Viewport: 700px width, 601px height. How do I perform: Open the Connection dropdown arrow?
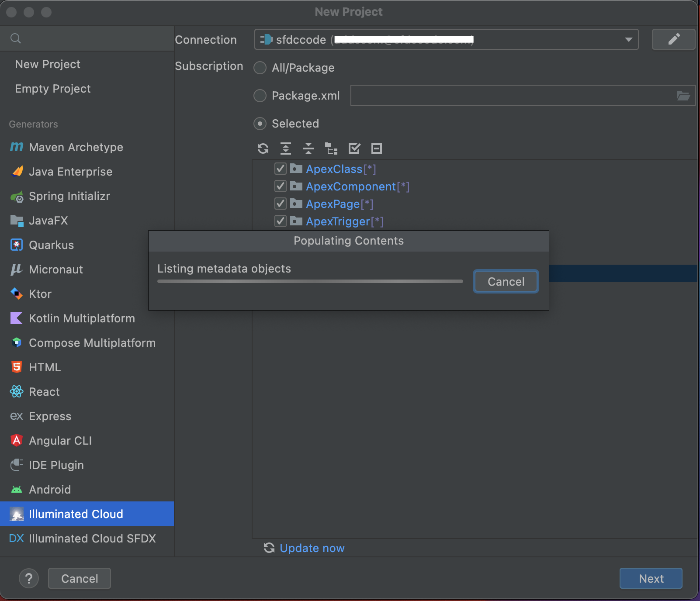628,40
